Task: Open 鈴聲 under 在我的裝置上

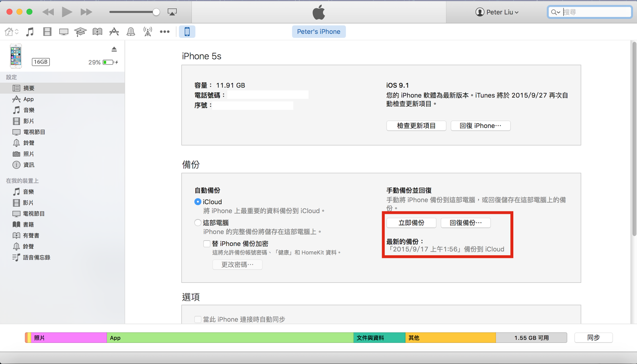Action: pyautogui.click(x=62, y=246)
